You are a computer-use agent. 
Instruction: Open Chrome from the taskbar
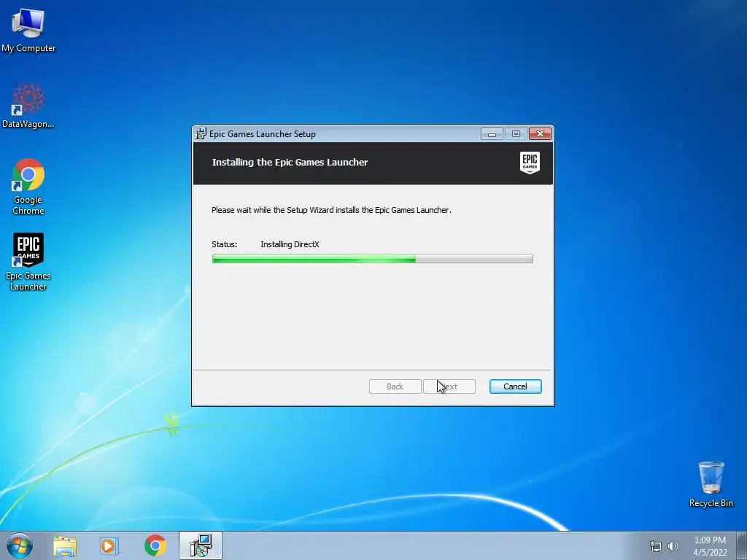coord(155,545)
